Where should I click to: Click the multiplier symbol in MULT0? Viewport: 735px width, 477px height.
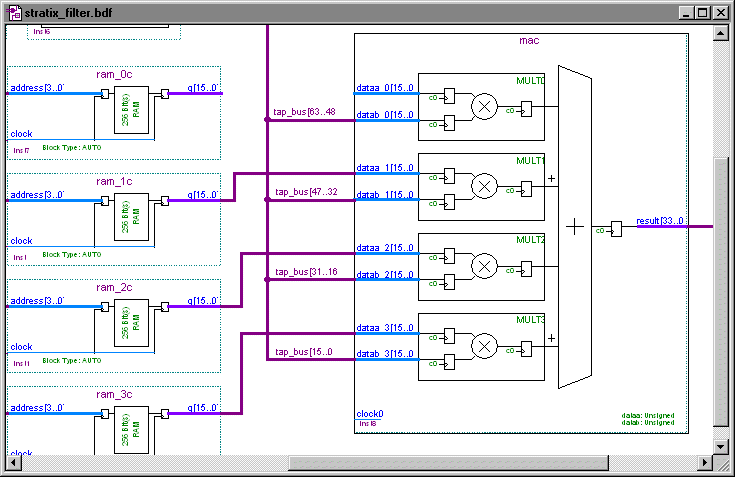click(485, 107)
